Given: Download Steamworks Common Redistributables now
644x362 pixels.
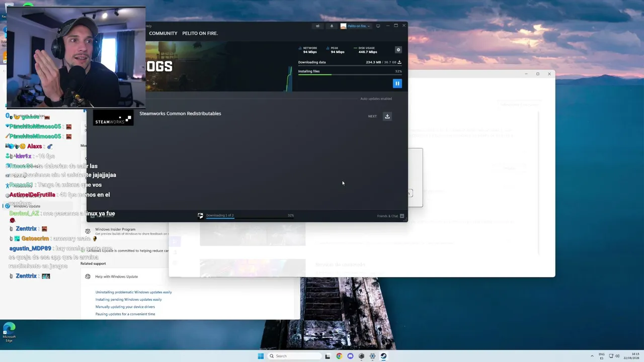Looking at the screenshot, I should (x=387, y=116).
